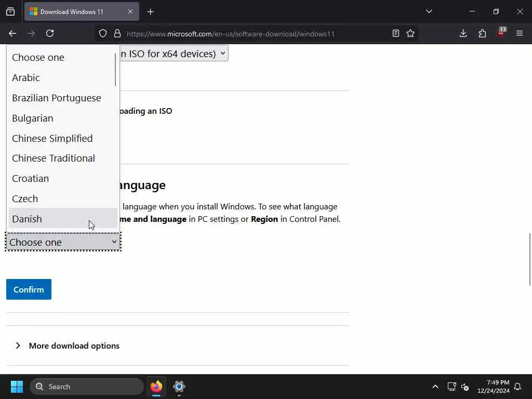Image resolution: width=532 pixels, height=399 pixels.
Task: List all tabs dropdown arrow
Action: click(429, 11)
